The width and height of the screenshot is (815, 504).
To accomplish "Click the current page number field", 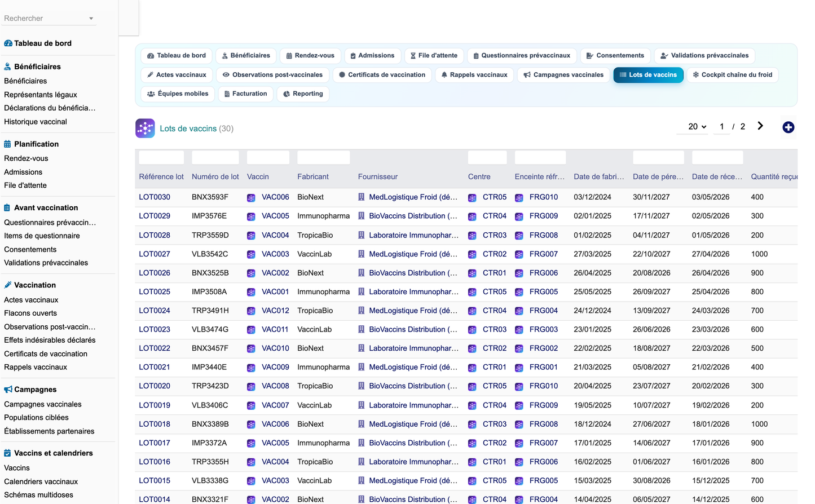I will point(722,127).
